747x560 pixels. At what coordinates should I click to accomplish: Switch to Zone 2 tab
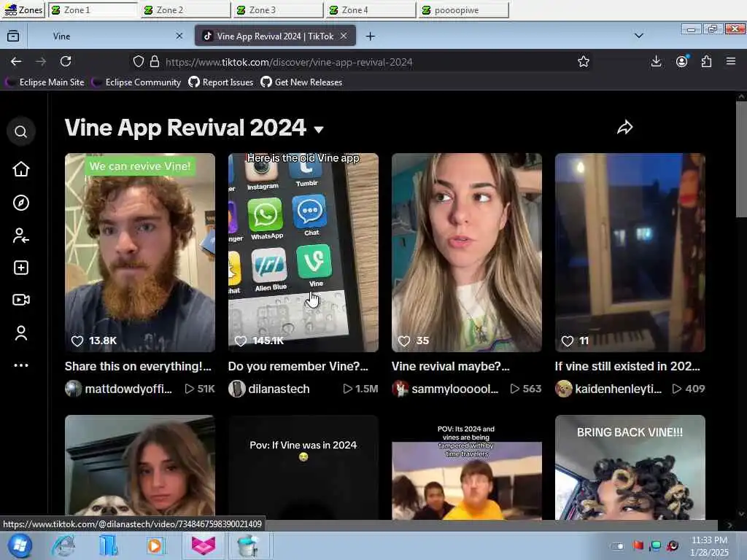pos(186,10)
